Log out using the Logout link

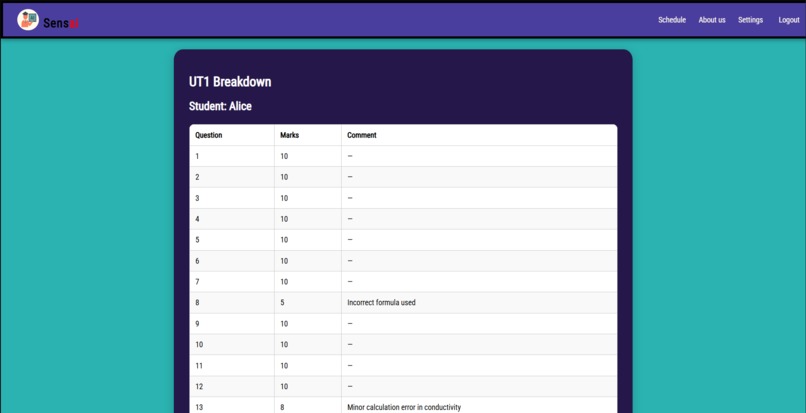[789, 20]
